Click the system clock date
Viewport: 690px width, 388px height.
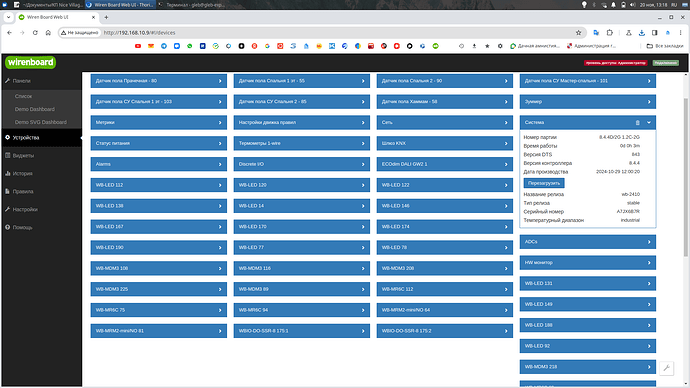[653, 5]
